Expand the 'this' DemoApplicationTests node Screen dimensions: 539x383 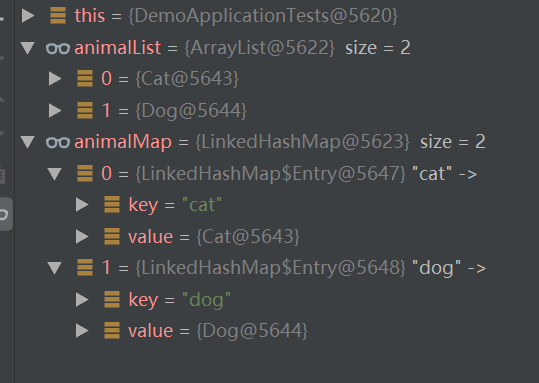point(28,16)
